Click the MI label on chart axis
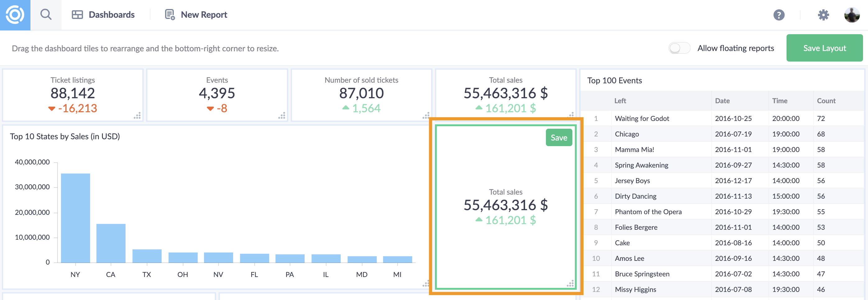The width and height of the screenshot is (868, 300). coord(397,275)
